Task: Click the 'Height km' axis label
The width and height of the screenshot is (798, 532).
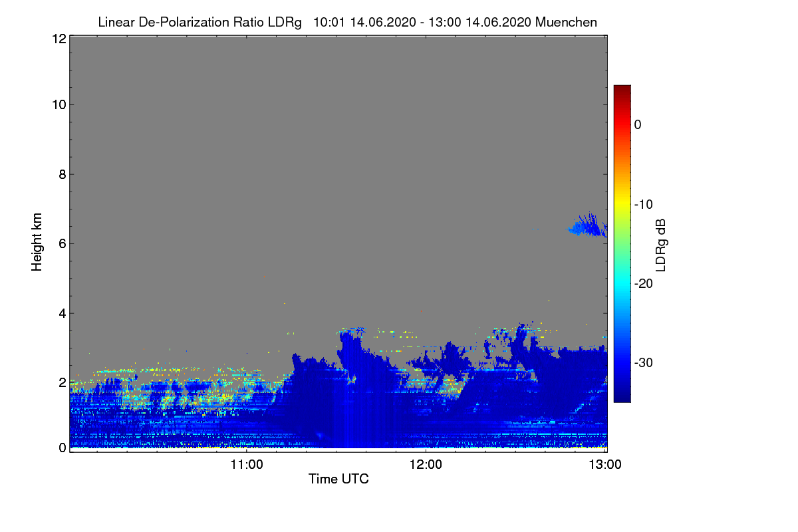Action: 37,242
